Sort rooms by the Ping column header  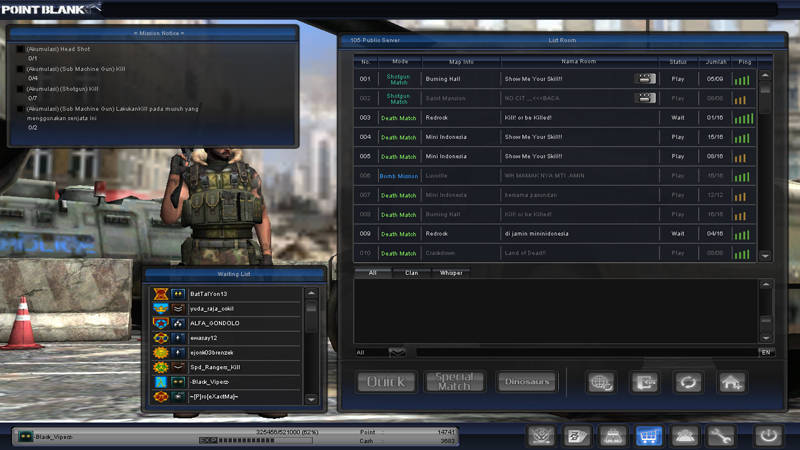click(x=744, y=61)
